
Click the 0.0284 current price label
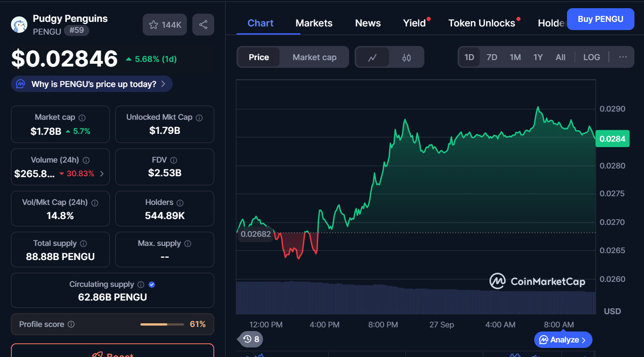tap(613, 139)
